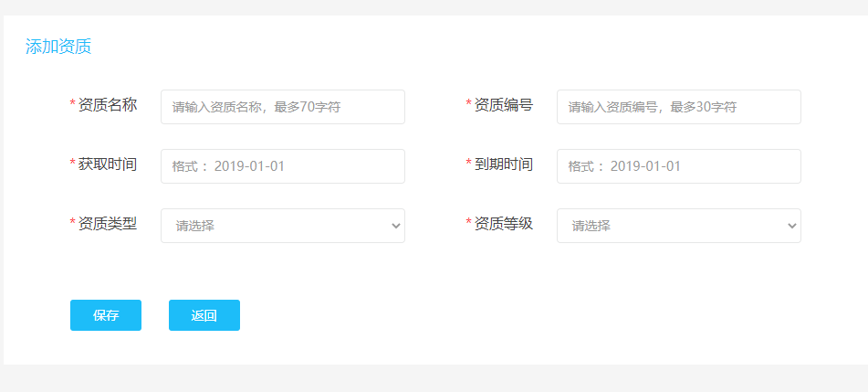This screenshot has width=868, height=392.
Task: Click the 添加资质 page heading
Action: tap(58, 47)
